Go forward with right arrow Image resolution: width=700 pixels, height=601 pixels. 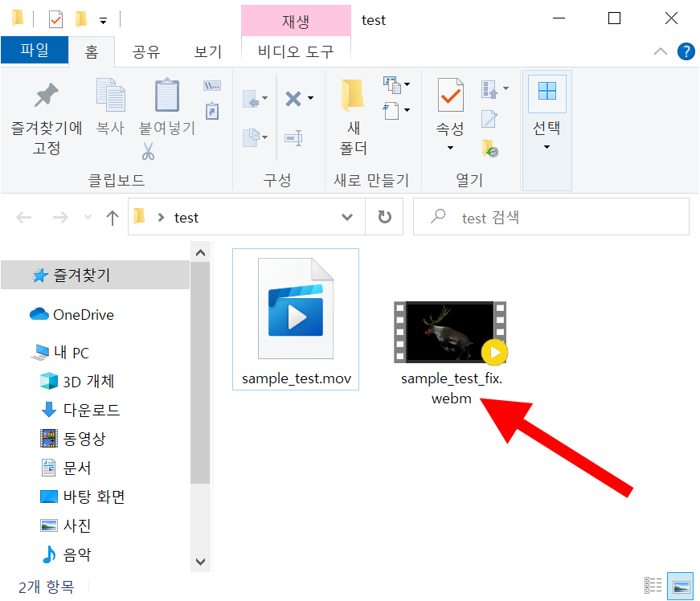pyautogui.click(x=60, y=218)
